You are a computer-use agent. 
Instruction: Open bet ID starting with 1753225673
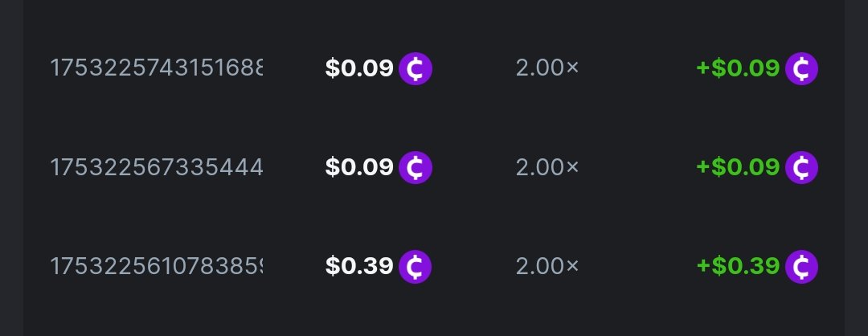[157, 167]
